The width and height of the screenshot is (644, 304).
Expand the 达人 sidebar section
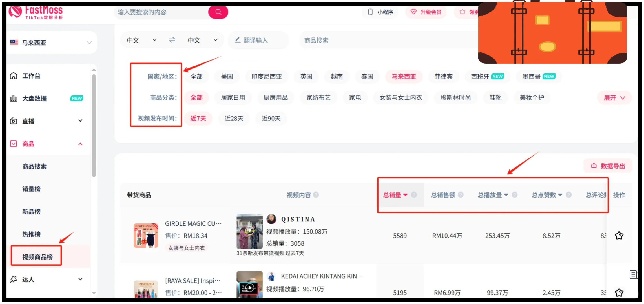(80, 279)
